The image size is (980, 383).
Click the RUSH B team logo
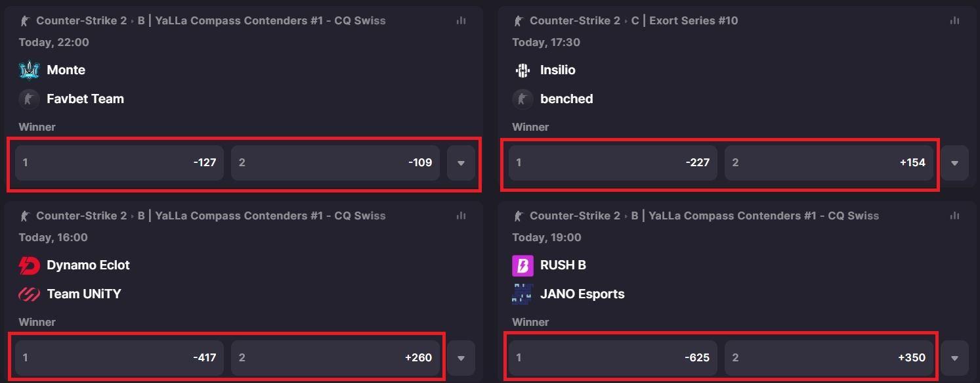click(x=522, y=265)
